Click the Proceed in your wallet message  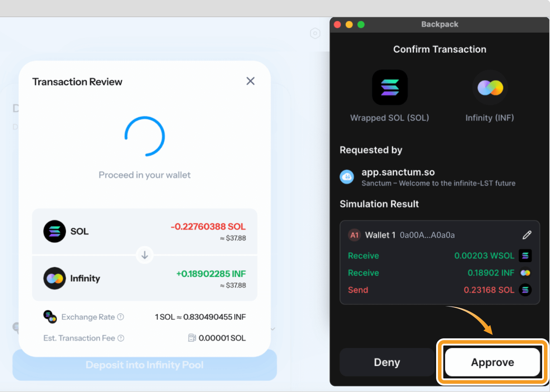coord(145,175)
